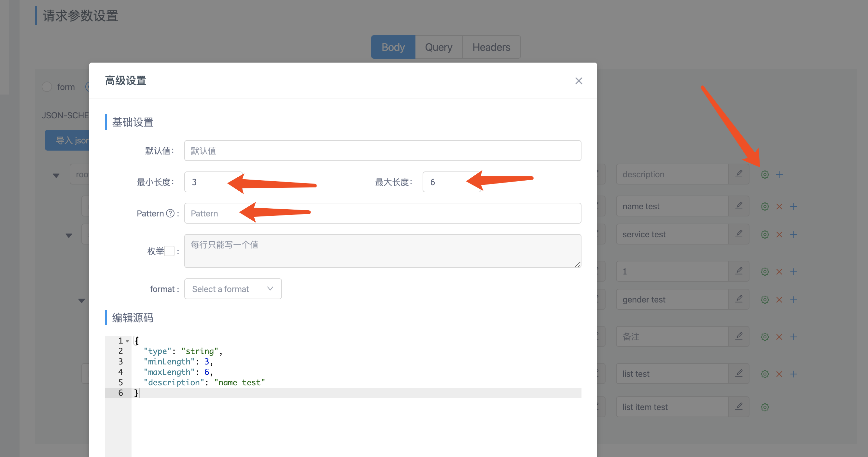Viewport: 868px width, 457px height.
Task: Switch to the Headers tab
Action: point(491,47)
